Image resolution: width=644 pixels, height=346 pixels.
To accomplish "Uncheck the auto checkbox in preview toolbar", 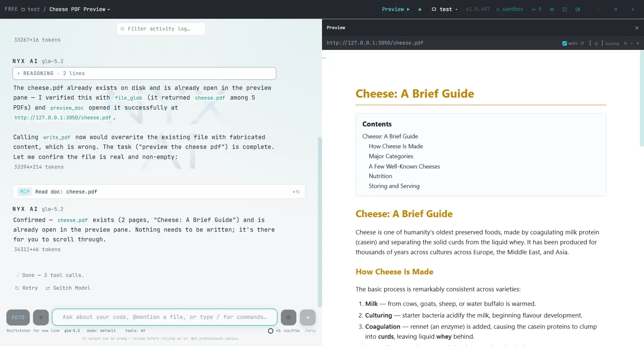I will coord(565,44).
